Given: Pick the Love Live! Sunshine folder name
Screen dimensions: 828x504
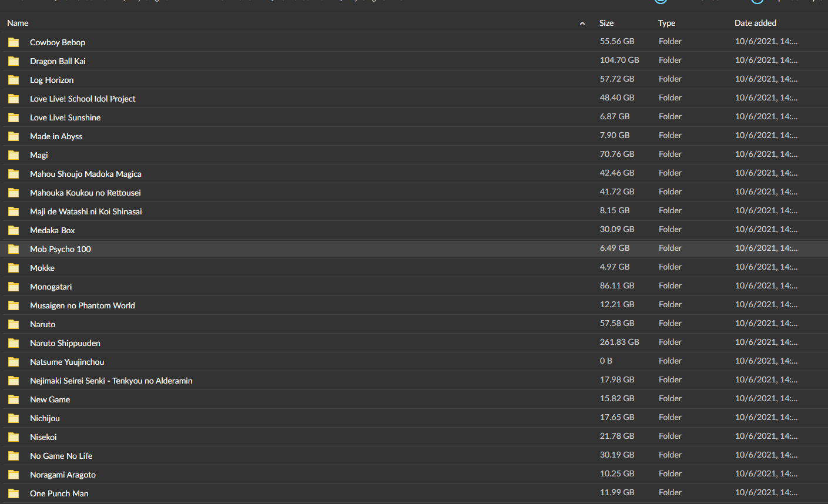Looking at the screenshot, I should pyautogui.click(x=65, y=117).
